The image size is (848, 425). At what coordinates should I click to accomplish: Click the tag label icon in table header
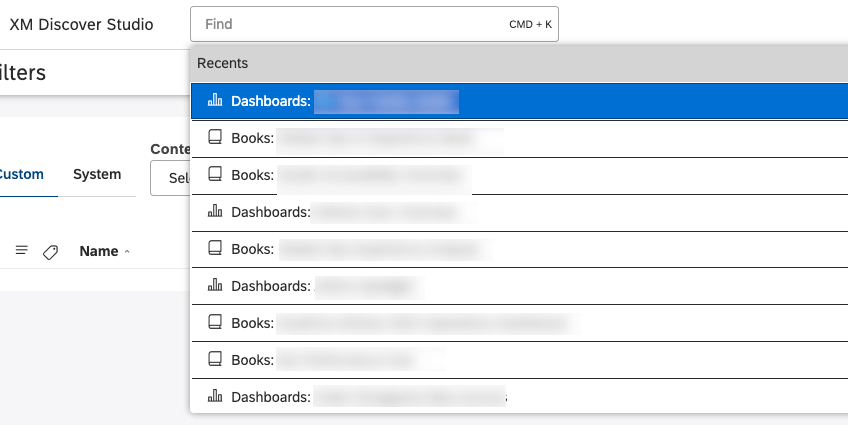coord(50,252)
